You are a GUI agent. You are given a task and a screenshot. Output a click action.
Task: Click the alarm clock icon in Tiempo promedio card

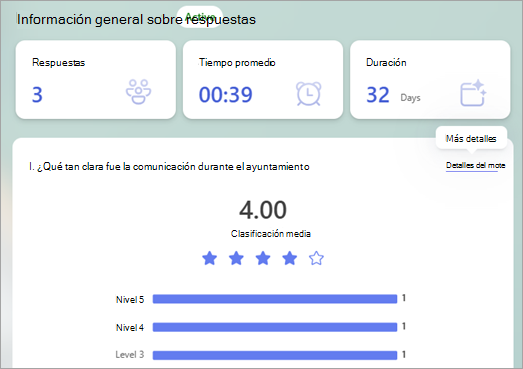pos(309,94)
